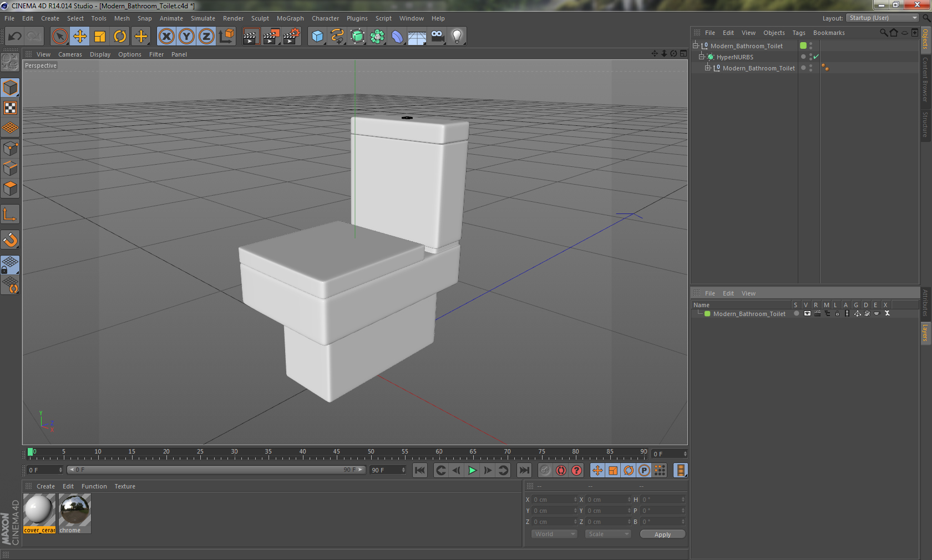Click green layer square of root object
Image resolution: width=932 pixels, height=560 pixels.
click(803, 45)
